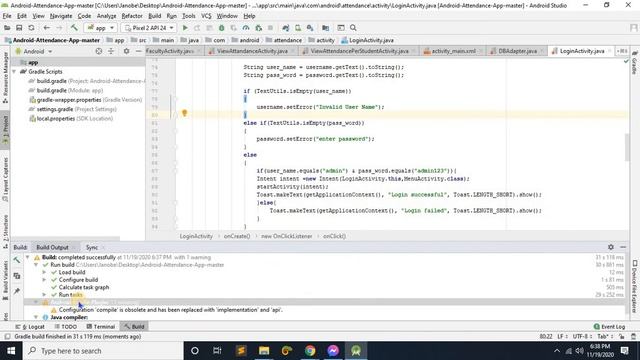
Task: Open the Refactor menu
Action: pos(132,16)
